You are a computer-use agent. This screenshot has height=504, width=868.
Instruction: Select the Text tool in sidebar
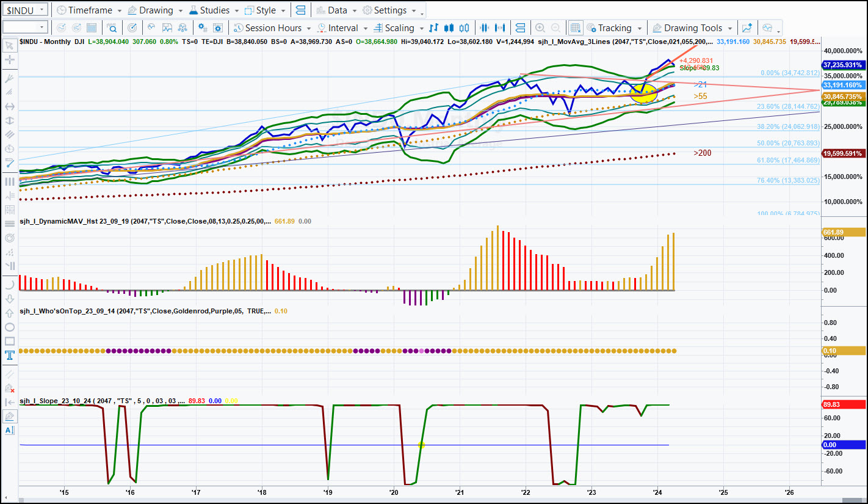click(10, 355)
